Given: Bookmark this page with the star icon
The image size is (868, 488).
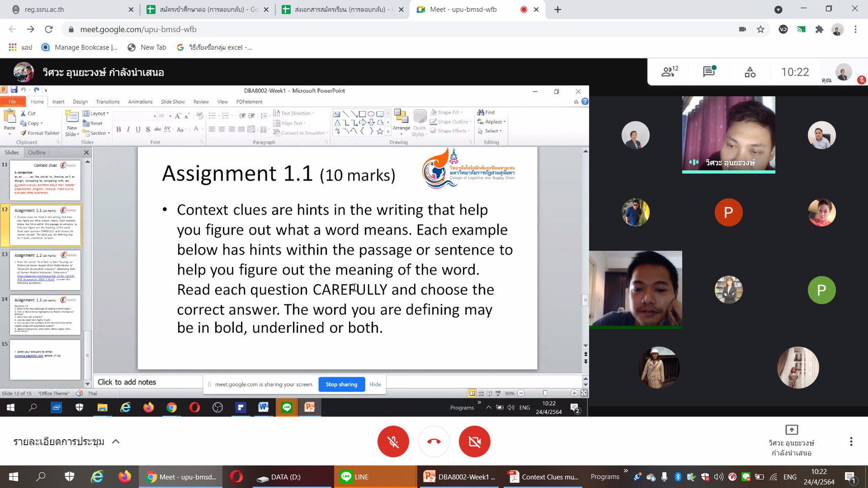Looking at the screenshot, I should coord(761,29).
